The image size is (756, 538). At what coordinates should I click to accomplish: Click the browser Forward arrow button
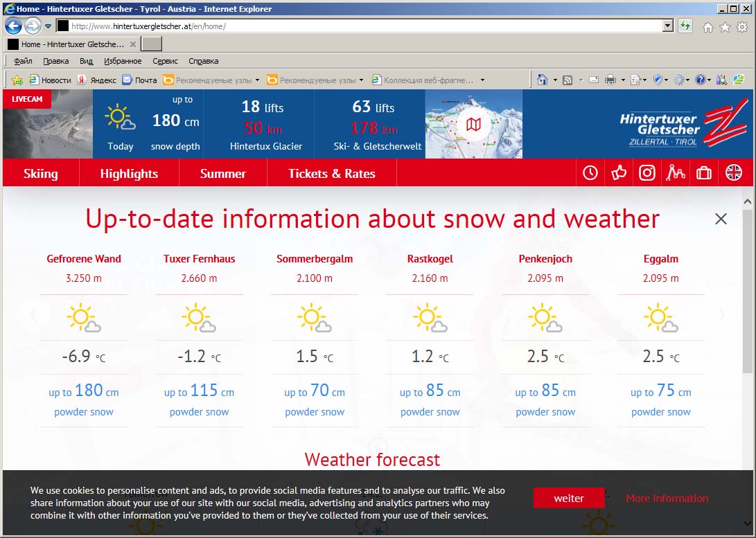33,26
